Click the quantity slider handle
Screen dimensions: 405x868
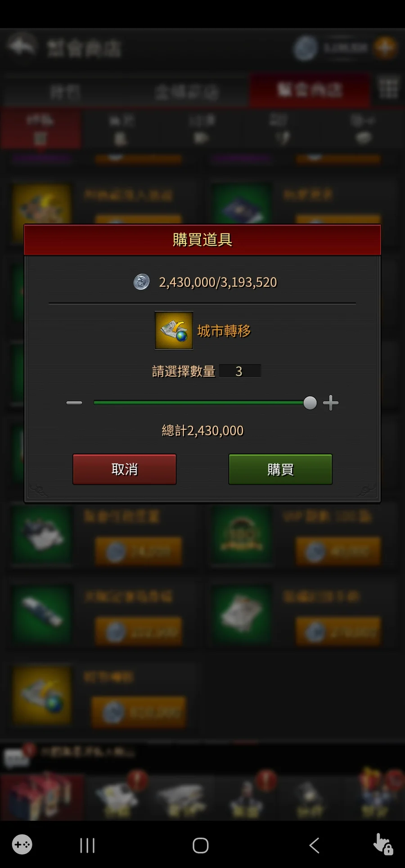click(310, 403)
